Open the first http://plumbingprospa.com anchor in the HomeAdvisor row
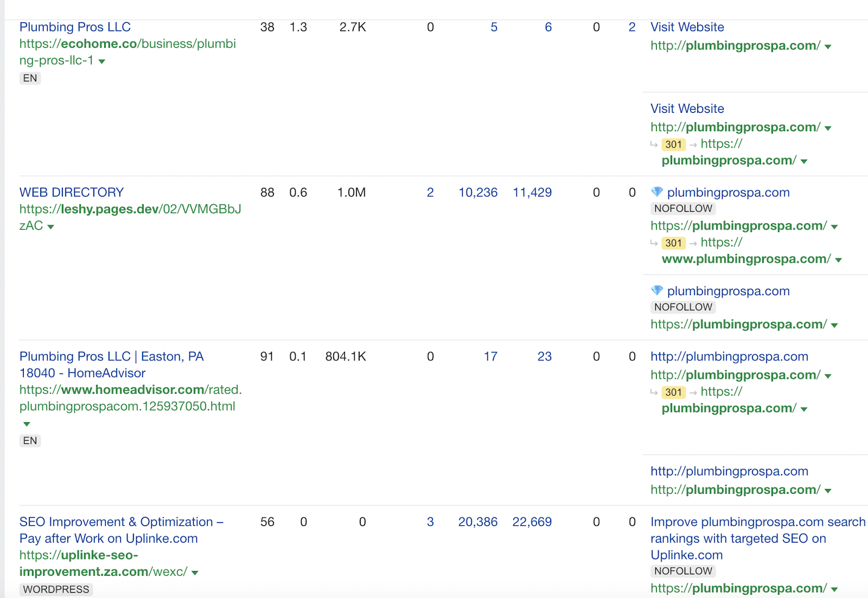 click(729, 357)
